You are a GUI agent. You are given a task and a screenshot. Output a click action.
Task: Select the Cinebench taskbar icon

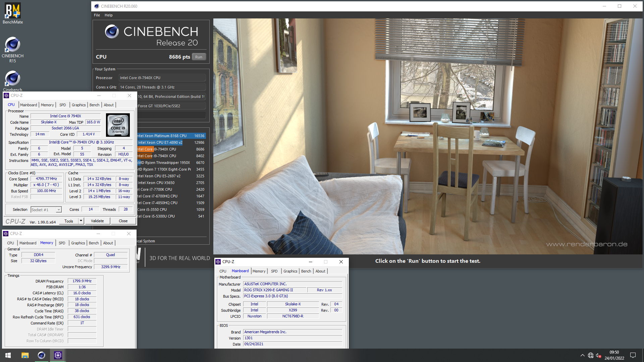coord(41,355)
